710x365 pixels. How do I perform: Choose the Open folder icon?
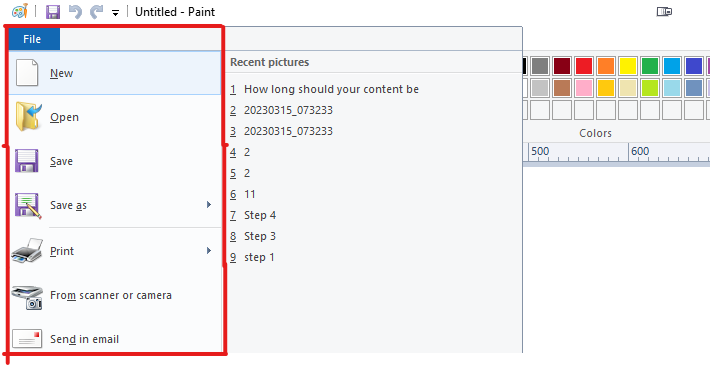click(x=28, y=116)
